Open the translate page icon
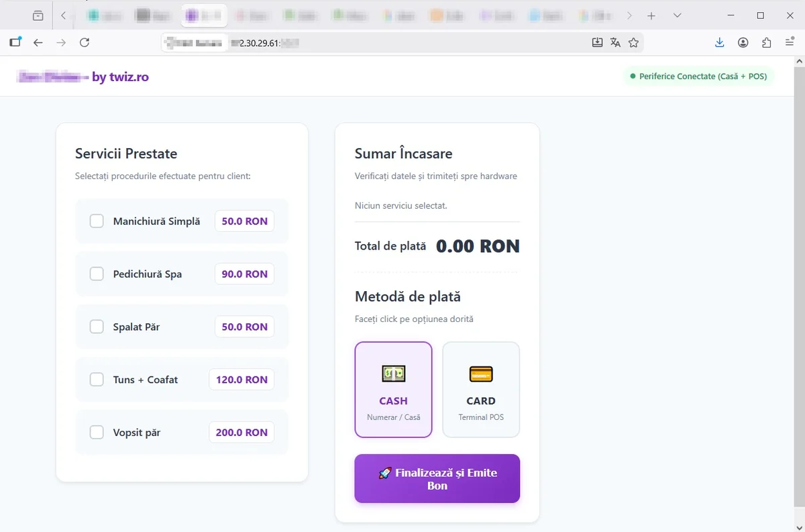The height and width of the screenshot is (532, 805). (x=615, y=43)
